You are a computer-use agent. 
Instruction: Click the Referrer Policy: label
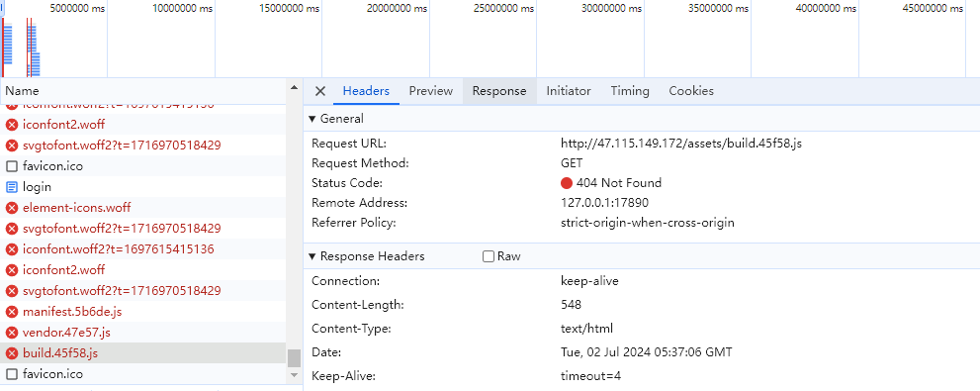354,223
